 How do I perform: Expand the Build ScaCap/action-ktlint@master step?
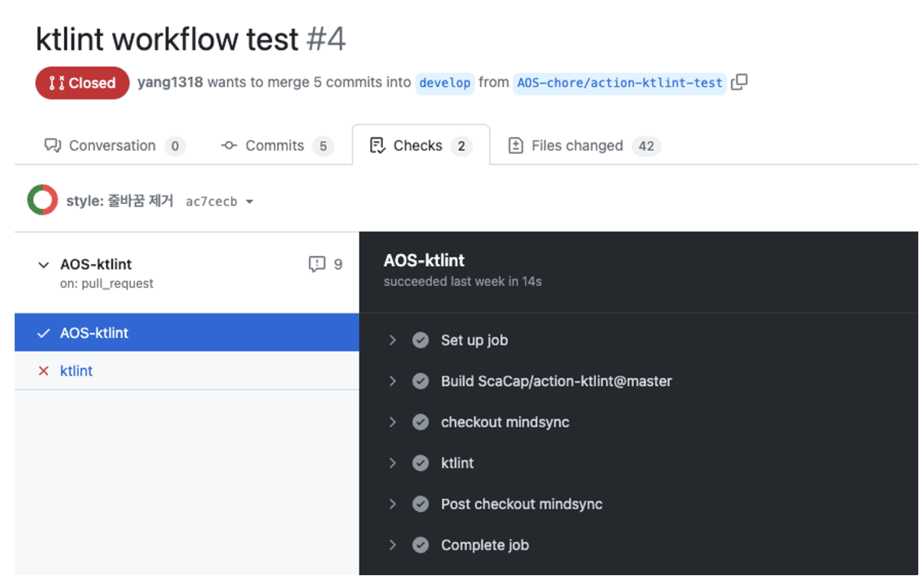pyautogui.click(x=392, y=381)
